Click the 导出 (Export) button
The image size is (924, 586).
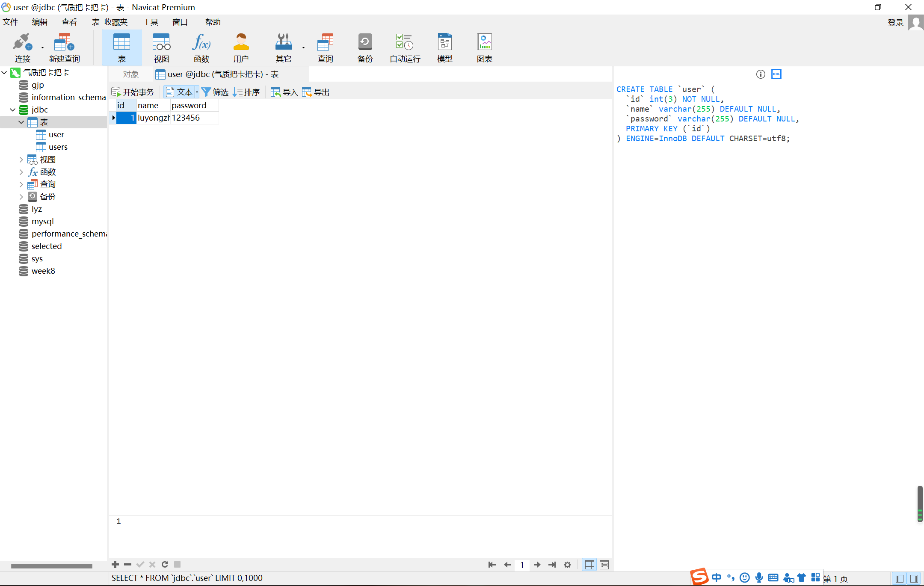[315, 92]
